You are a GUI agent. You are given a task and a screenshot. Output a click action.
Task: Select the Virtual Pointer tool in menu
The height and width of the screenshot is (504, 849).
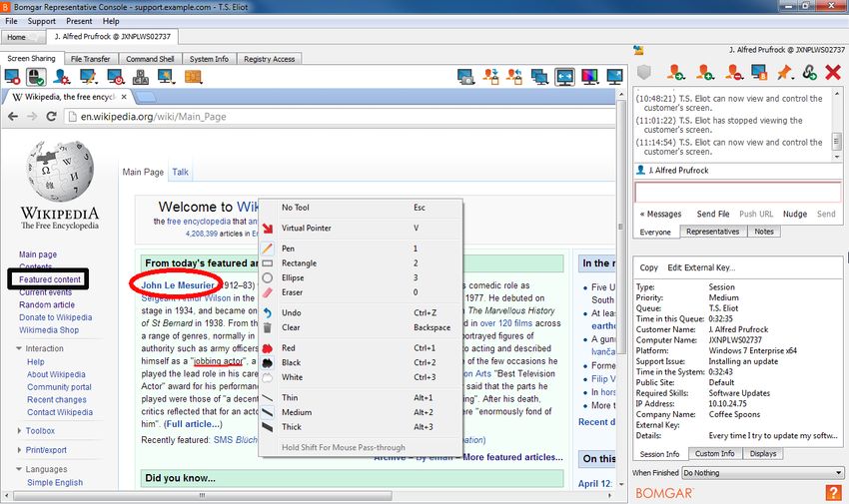(x=362, y=228)
